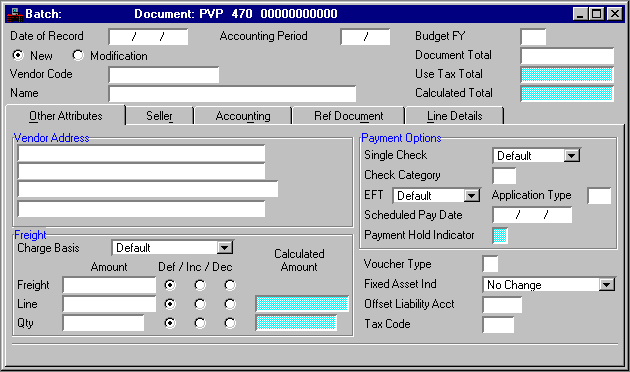The image size is (630, 372).
Task: Click the Accounting Period field
Action: (x=365, y=37)
